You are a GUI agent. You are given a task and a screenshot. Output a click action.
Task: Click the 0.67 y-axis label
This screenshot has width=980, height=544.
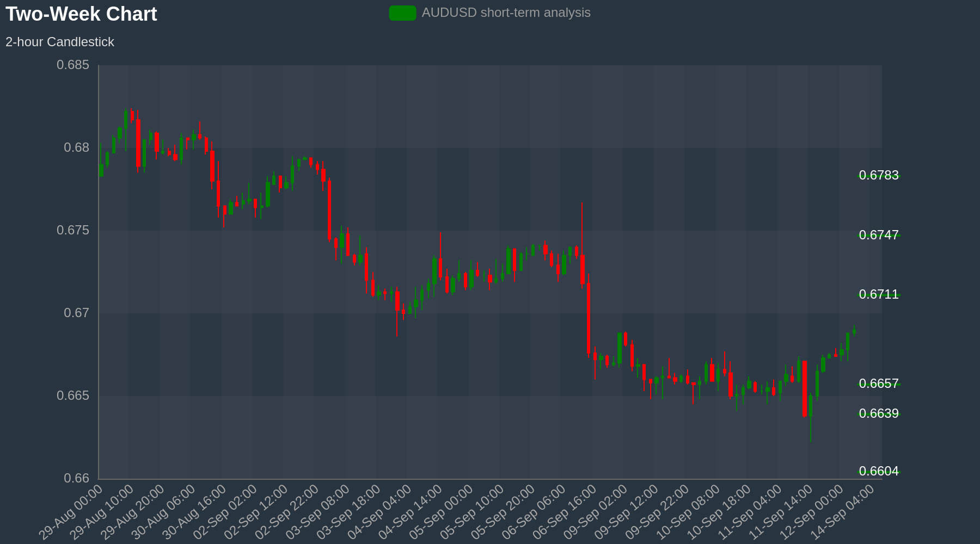(x=77, y=313)
